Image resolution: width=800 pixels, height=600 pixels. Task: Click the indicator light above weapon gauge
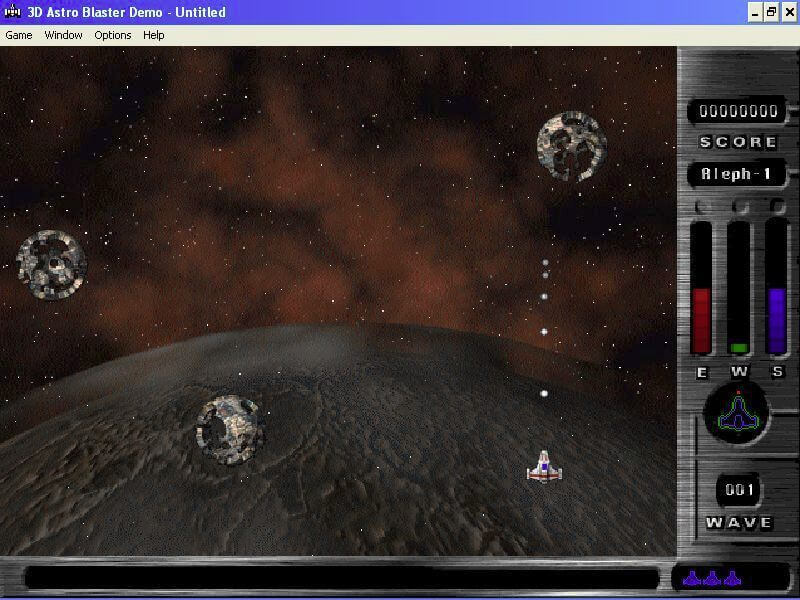[x=740, y=206]
